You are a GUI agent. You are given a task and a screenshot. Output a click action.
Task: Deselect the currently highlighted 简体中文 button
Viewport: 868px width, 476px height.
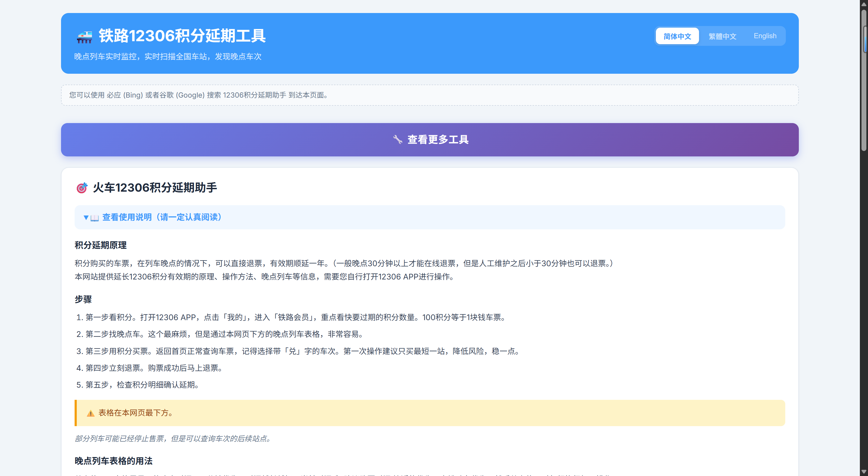677,36
